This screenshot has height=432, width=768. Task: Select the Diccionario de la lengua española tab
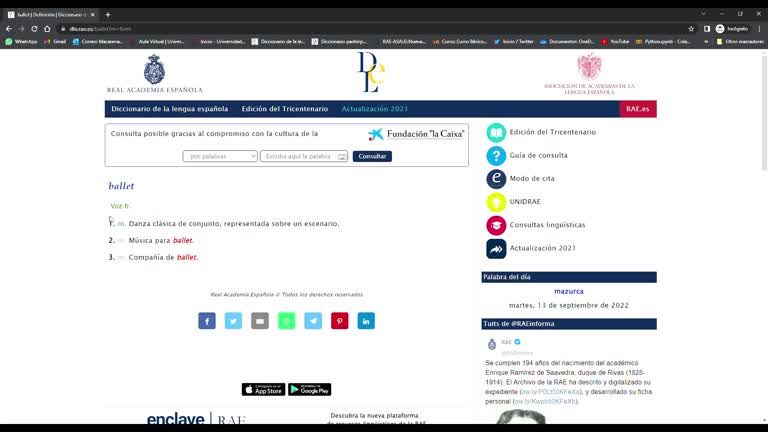pos(169,109)
